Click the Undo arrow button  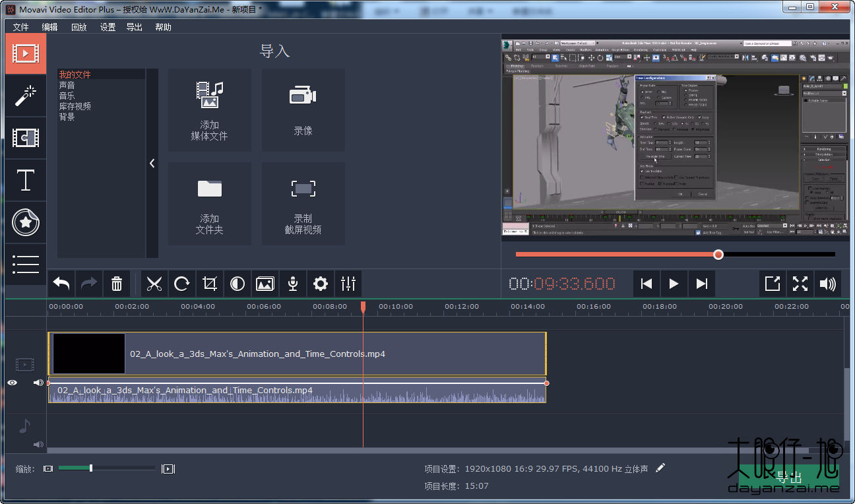61,284
